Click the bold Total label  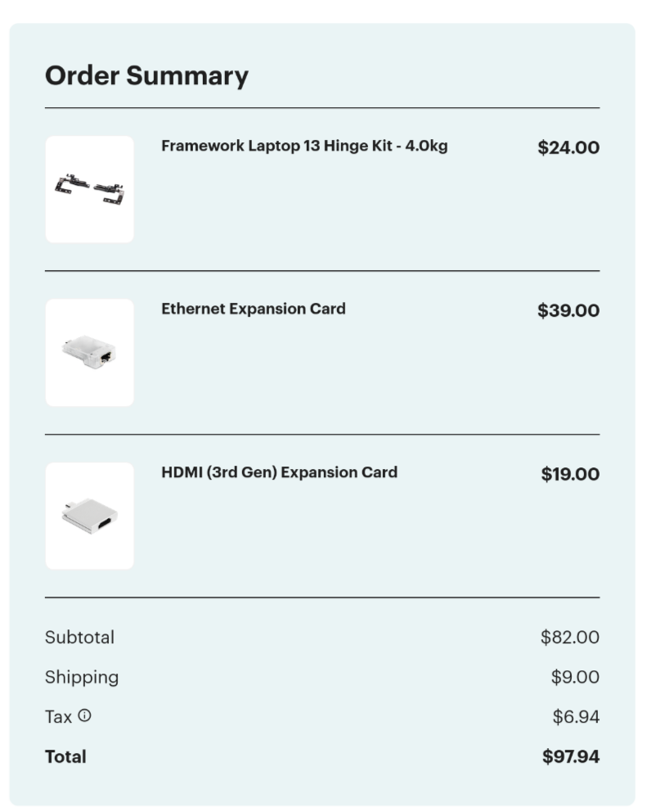point(65,756)
